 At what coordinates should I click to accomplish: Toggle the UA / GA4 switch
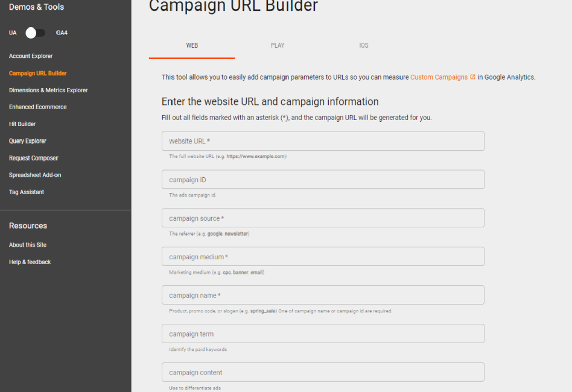coord(36,33)
